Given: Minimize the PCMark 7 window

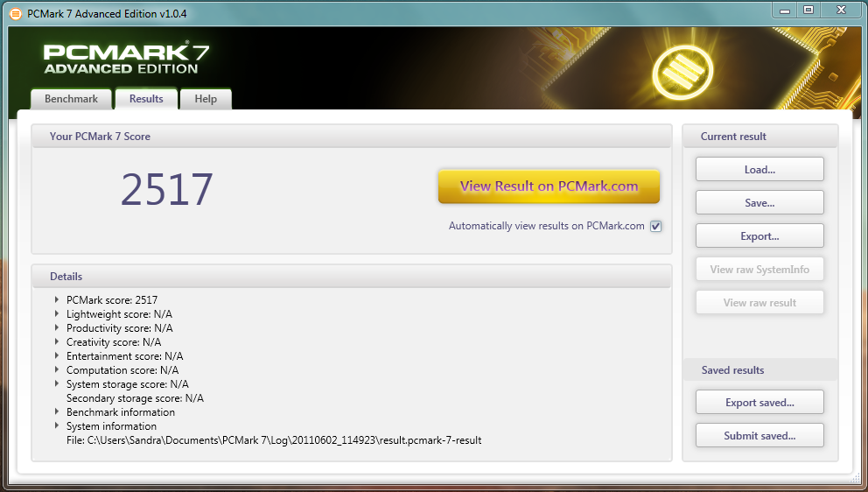Looking at the screenshot, I should [784, 10].
